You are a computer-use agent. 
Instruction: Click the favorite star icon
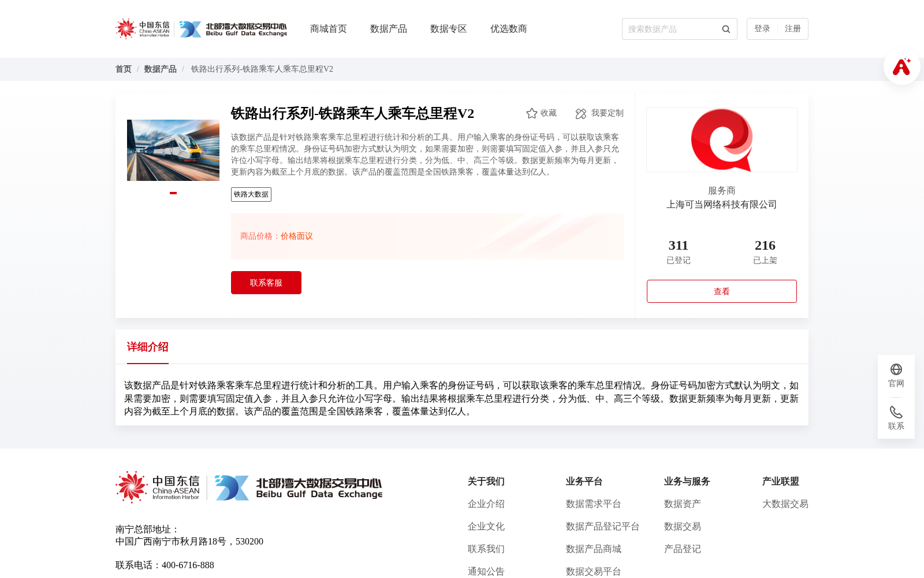click(532, 113)
